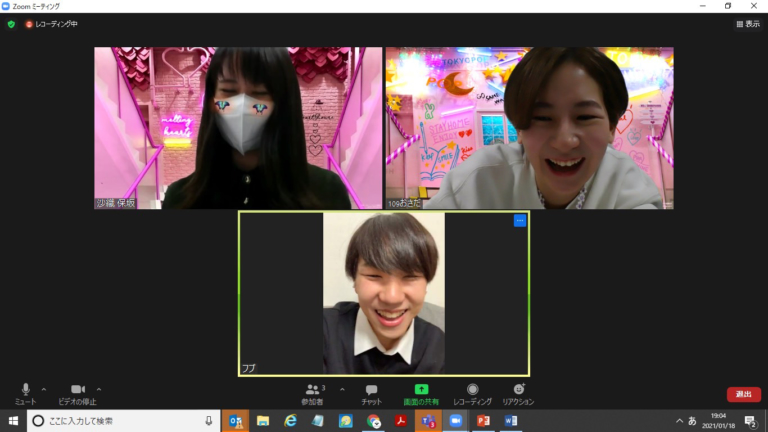Screen dimensions: 768x432
Task: Click the red Leave meeting button
Action: click(743, 394)
